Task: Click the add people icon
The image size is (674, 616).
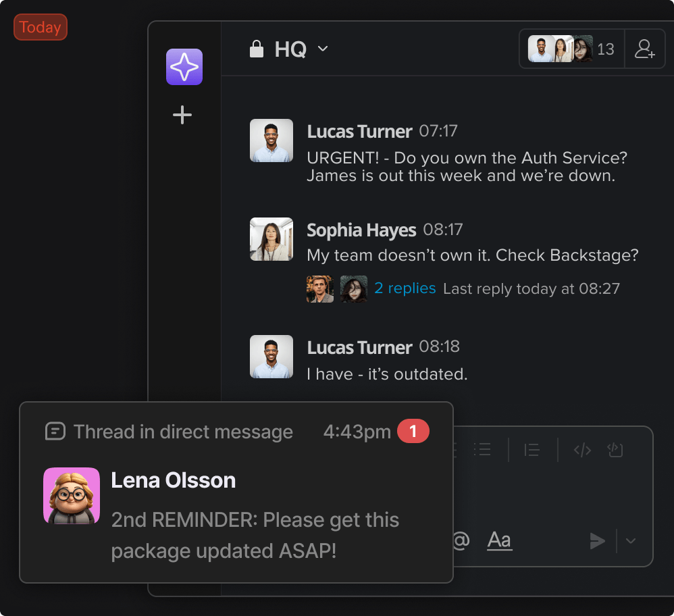Action: 645,49
